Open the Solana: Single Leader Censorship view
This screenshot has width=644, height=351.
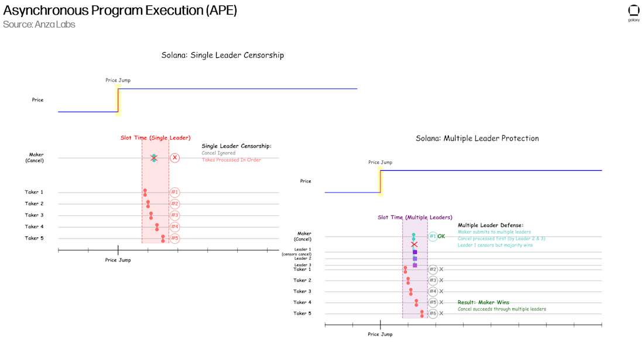(x=222, y=54)
